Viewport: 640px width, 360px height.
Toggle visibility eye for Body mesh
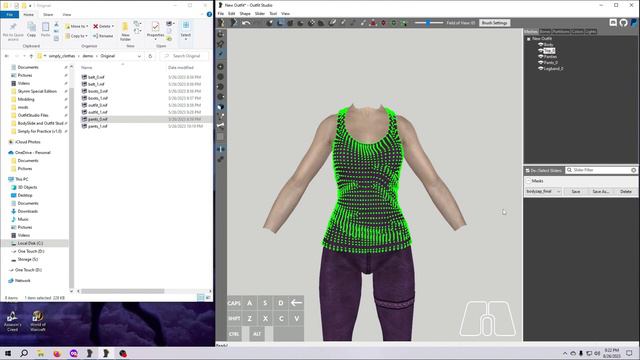click(x=540, y=44)
